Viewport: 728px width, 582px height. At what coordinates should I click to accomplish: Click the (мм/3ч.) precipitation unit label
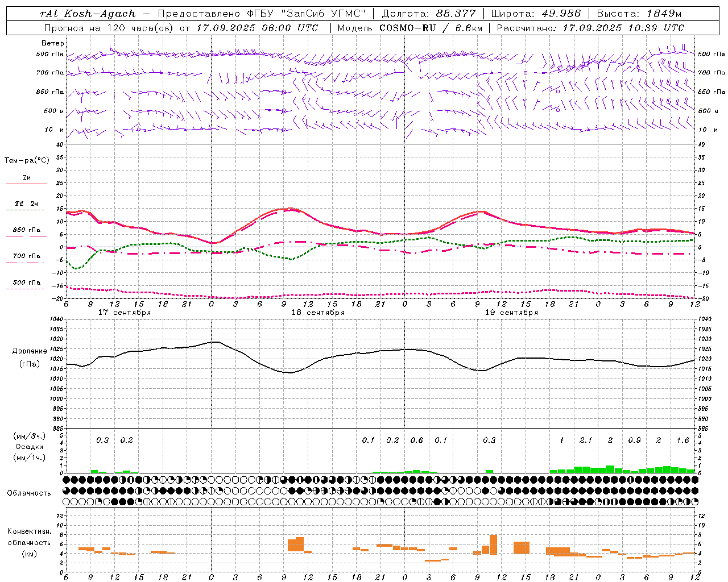30,436
